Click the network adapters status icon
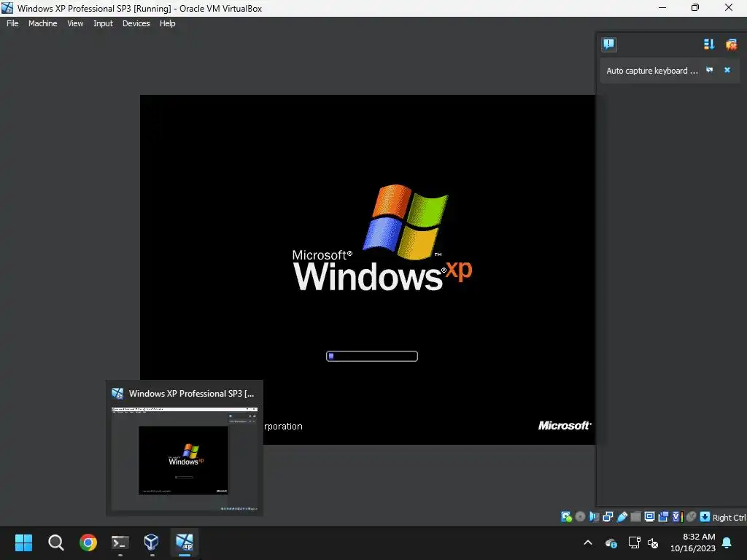747x560 pixels. 608,517
